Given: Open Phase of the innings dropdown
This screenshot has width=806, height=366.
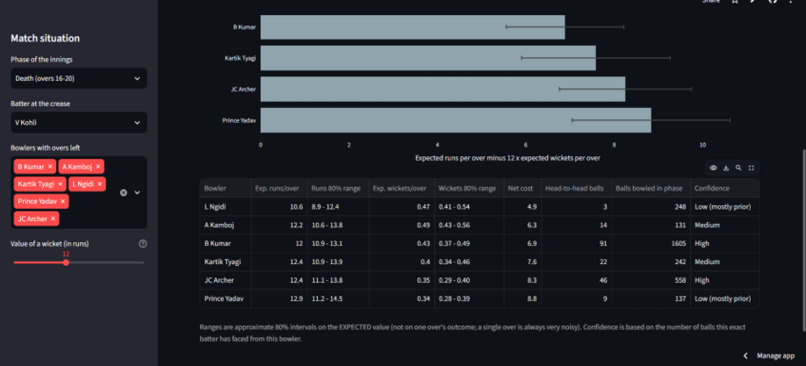Looking at the screenshot, I should pos(79,79).
